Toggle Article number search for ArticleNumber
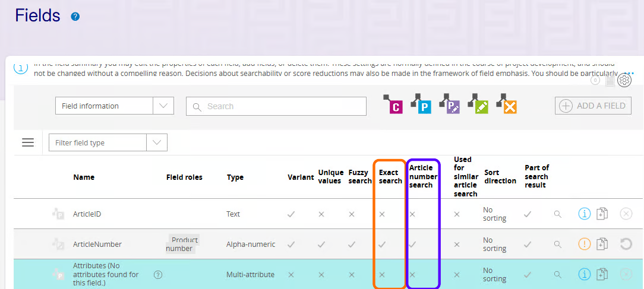The image size is (644, 289). pyautogui.click(x=412, y=244)
